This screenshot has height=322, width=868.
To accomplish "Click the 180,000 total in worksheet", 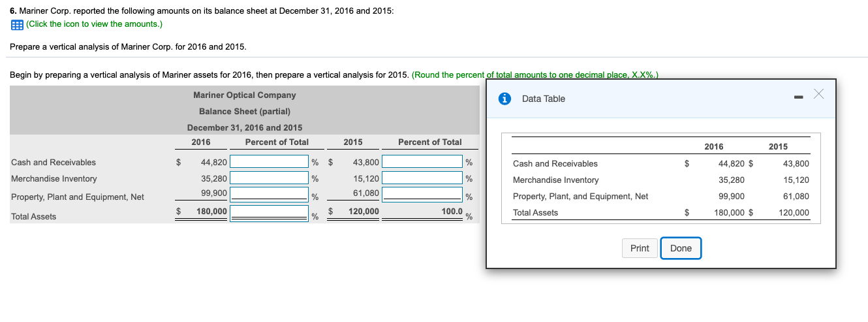I will [x=212, y=212].
